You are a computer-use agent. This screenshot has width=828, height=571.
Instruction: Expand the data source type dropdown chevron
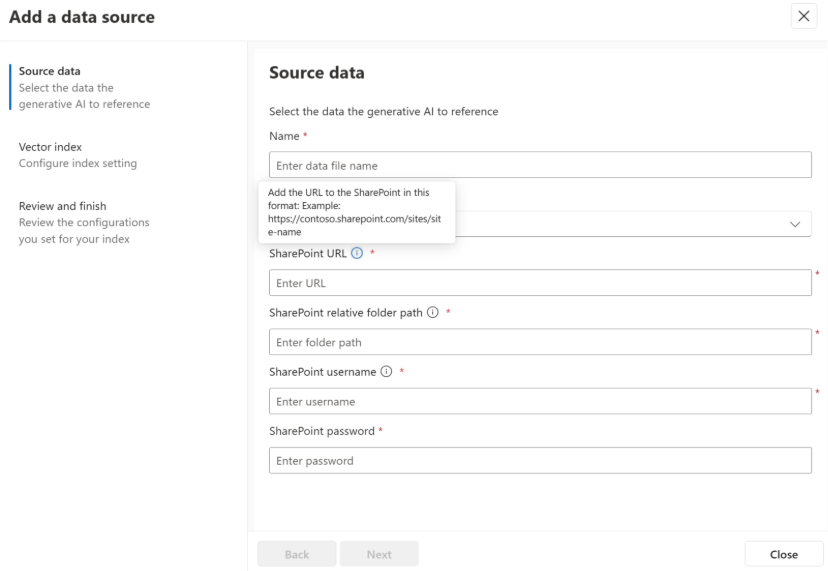point(796,224)
